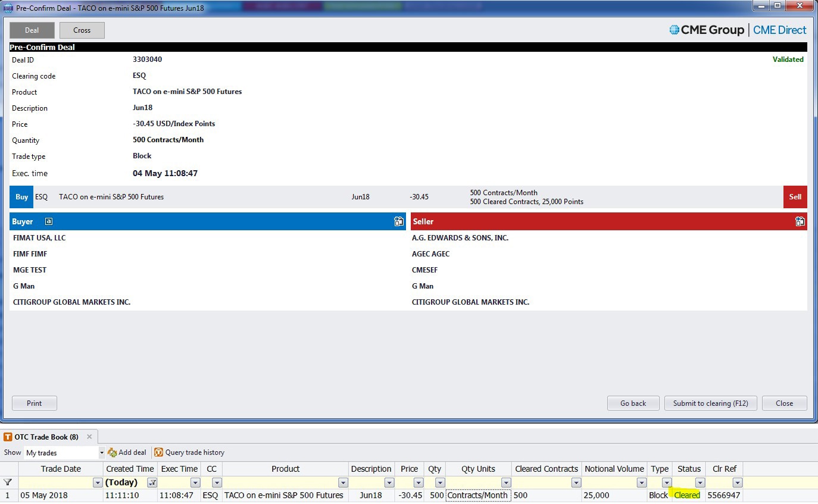
Task: Open the Status column filter dropdown
Action: [x=700, y=483]
